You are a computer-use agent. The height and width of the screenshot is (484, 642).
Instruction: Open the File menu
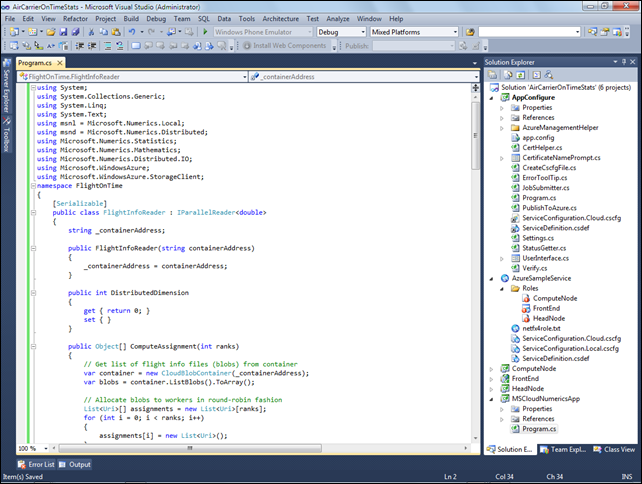(10, 19)
